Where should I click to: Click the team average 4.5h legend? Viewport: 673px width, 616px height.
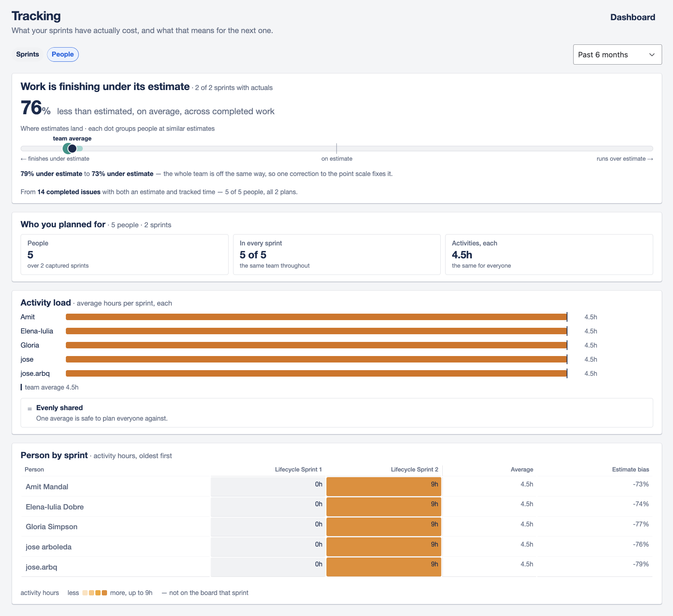coord(50,388)
